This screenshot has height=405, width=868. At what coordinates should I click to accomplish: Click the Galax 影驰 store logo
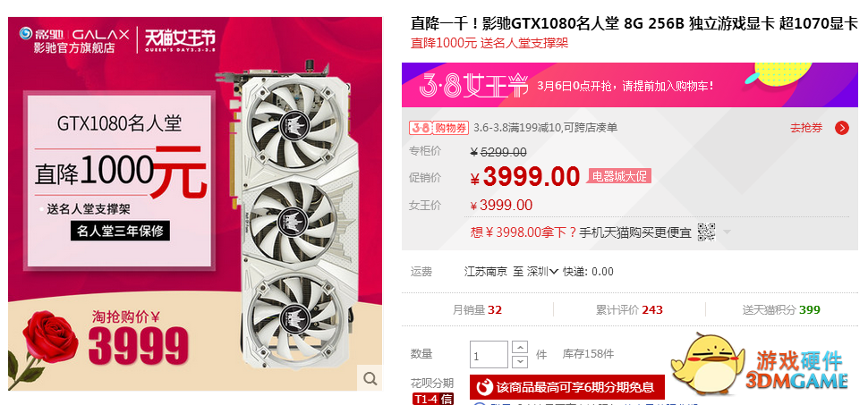tap(75, 40)
